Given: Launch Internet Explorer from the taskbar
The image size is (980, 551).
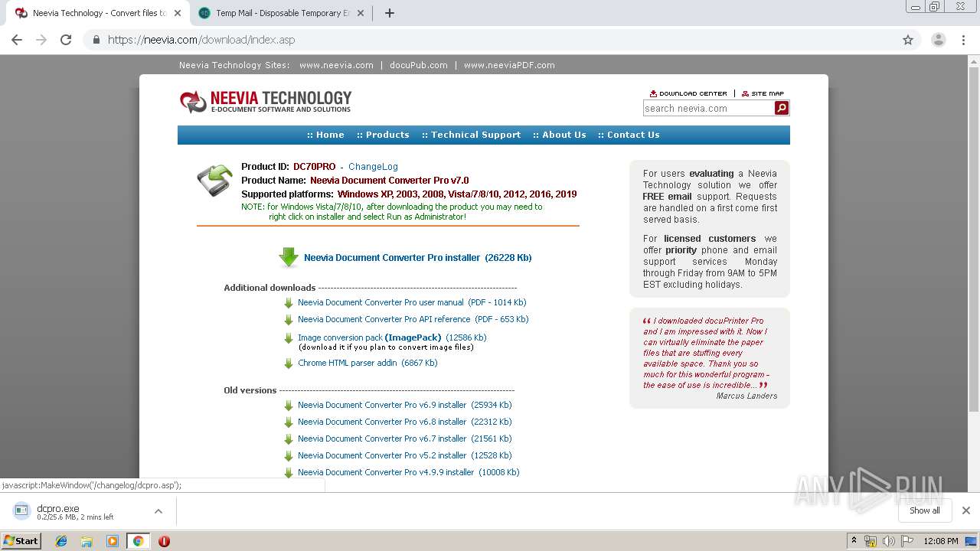Looking at the screenshot, I should point(61,541).
